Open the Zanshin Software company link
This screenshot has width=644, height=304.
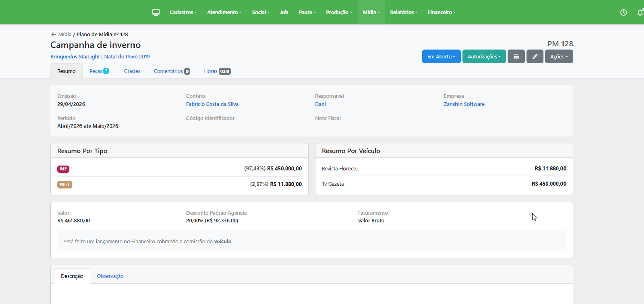pos(464,104)
